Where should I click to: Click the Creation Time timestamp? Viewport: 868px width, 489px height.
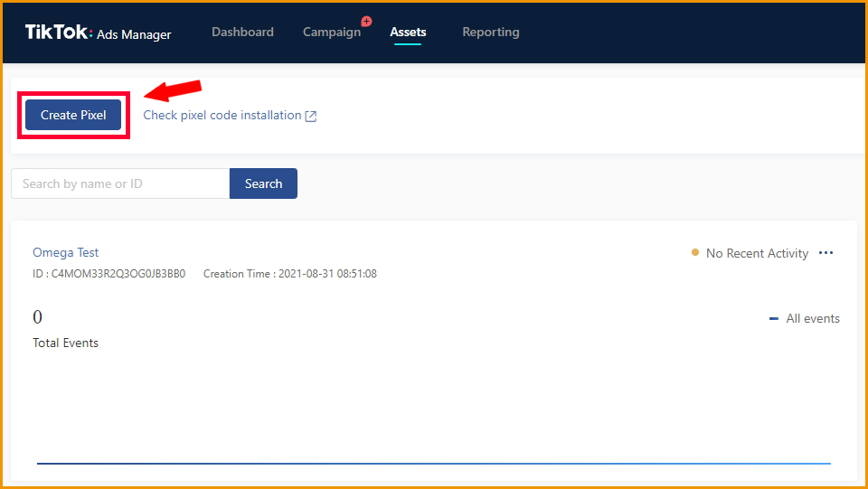pos(290,274)
